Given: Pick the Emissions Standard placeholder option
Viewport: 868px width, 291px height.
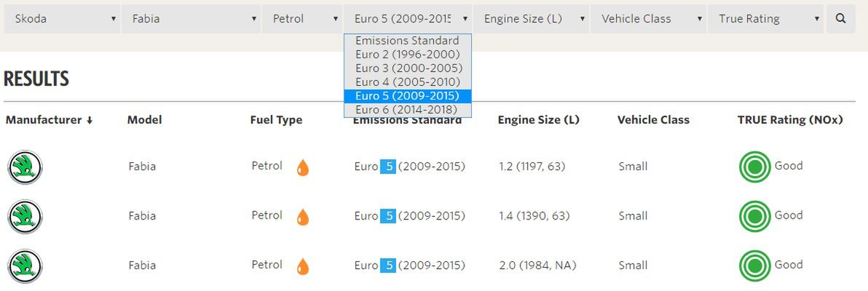Looking at the screenshot, I should pyautogui.click(x=407, y=41).
